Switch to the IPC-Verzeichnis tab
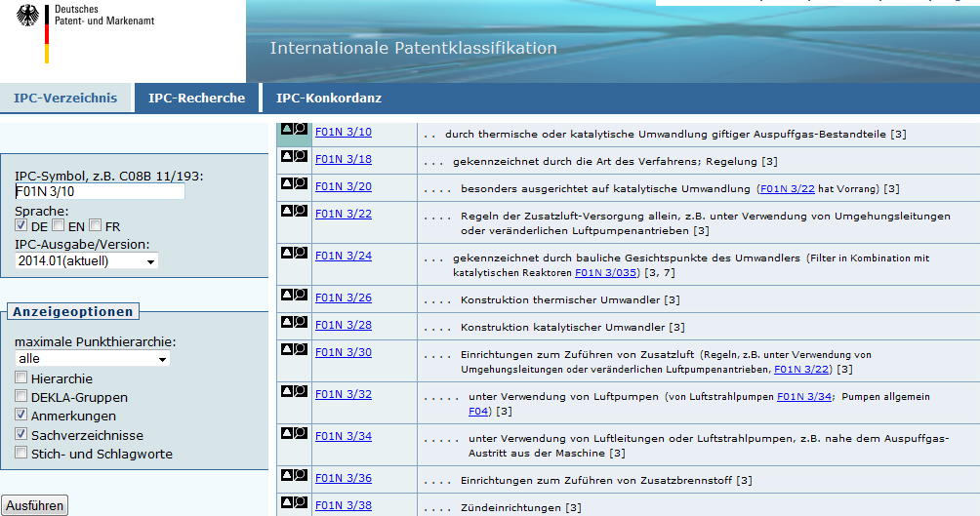This screenshot has width=980, height=516. (65, 99)
